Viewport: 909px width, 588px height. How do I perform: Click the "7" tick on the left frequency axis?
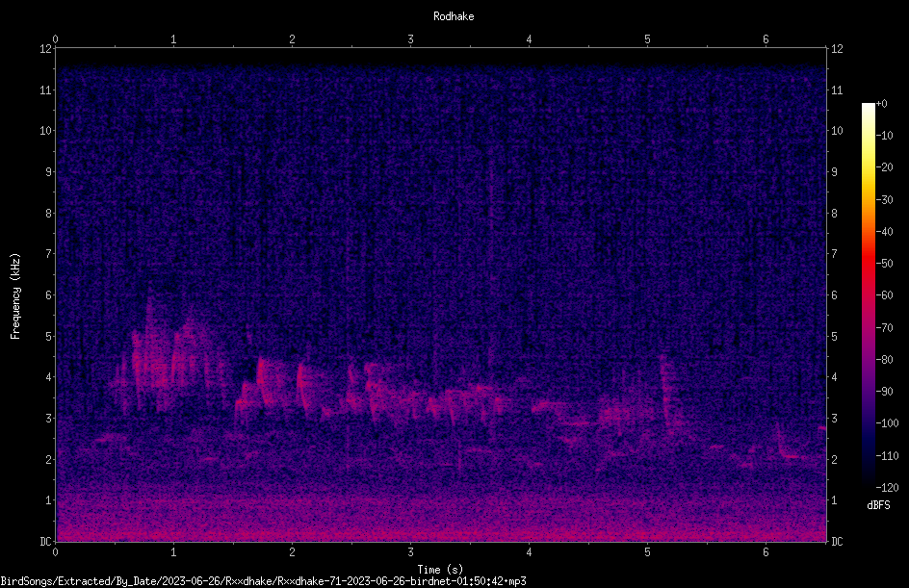tap(48, 254)
